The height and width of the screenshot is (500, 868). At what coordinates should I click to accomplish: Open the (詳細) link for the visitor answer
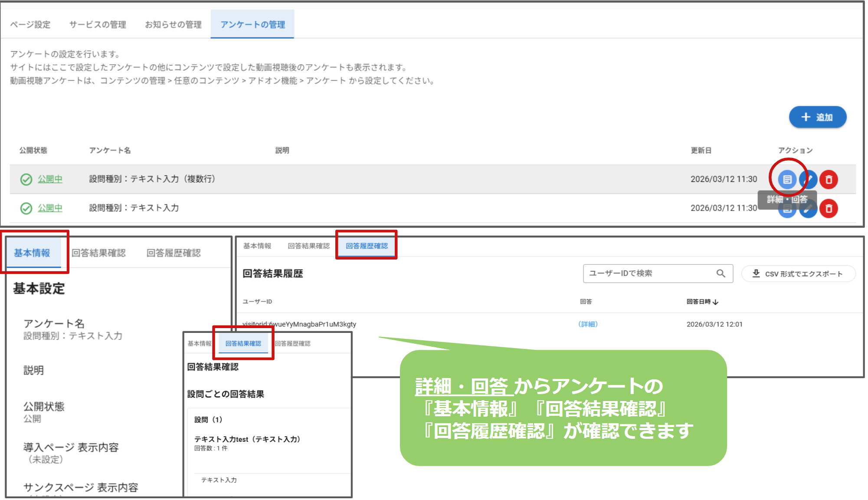point(588,324)
